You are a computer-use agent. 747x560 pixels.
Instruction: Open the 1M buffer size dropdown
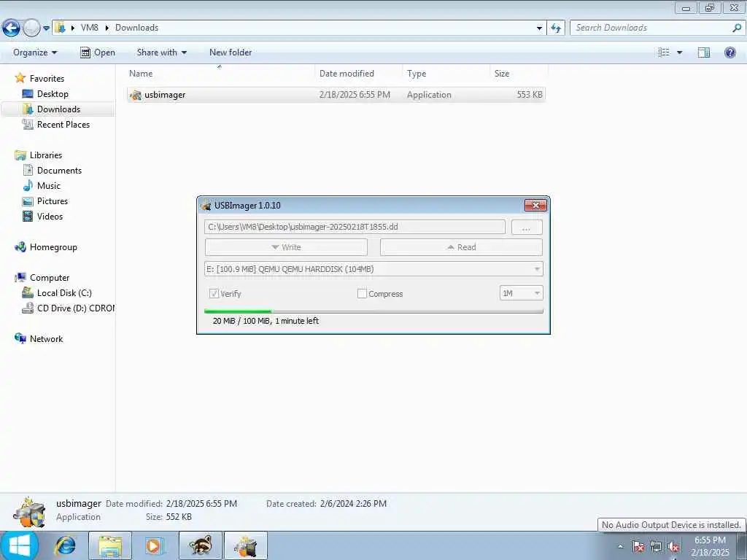521,293
